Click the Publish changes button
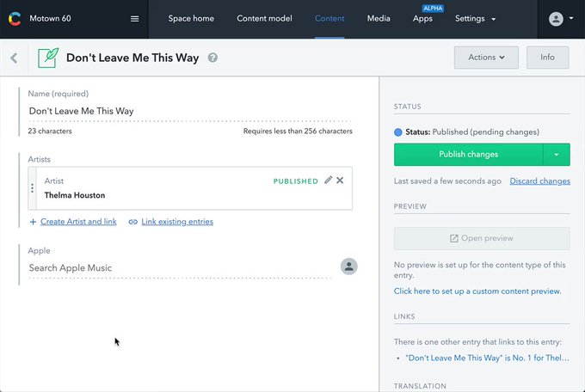 [468, 155]
